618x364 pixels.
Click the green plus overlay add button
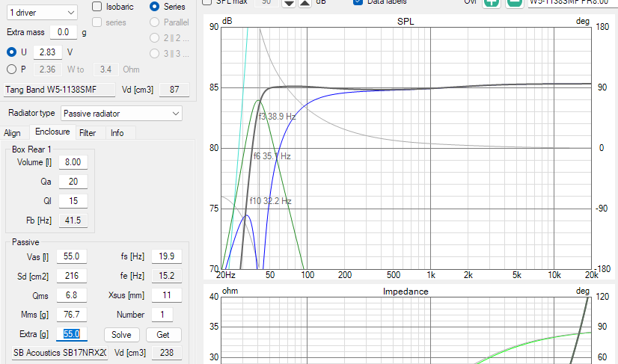pyautogui.click(x=491, y=3)
